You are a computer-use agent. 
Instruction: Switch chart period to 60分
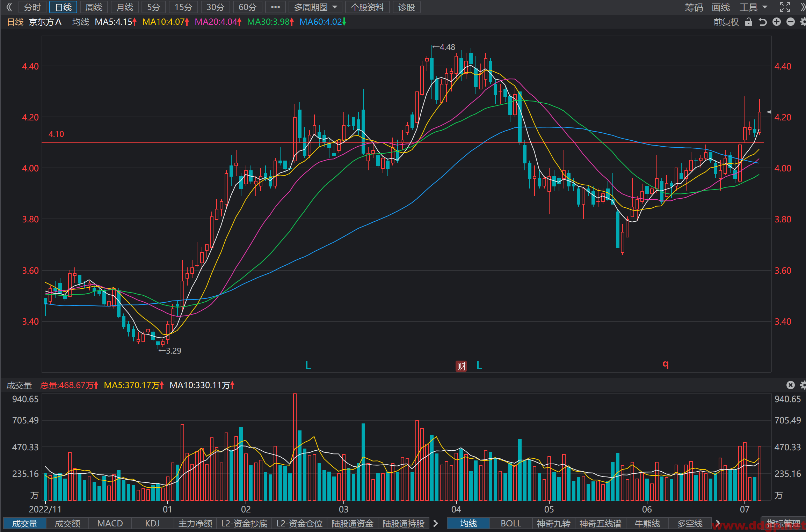click(x=248, y=7)
